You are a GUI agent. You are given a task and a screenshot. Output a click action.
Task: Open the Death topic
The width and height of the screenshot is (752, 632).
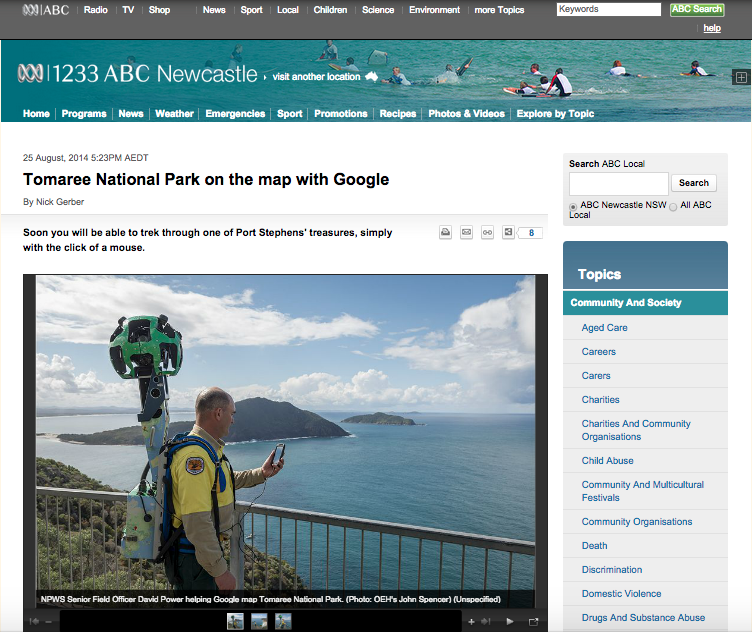(594, 546)
